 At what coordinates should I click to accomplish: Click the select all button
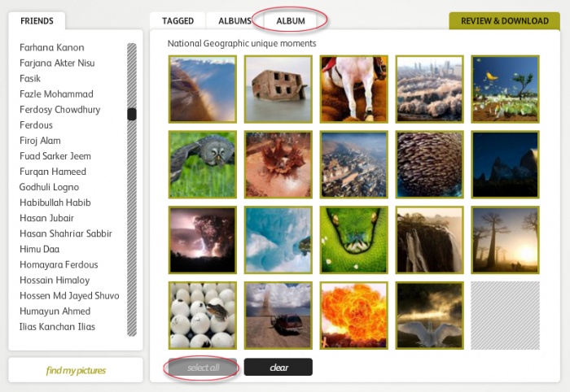pos(203,368)
